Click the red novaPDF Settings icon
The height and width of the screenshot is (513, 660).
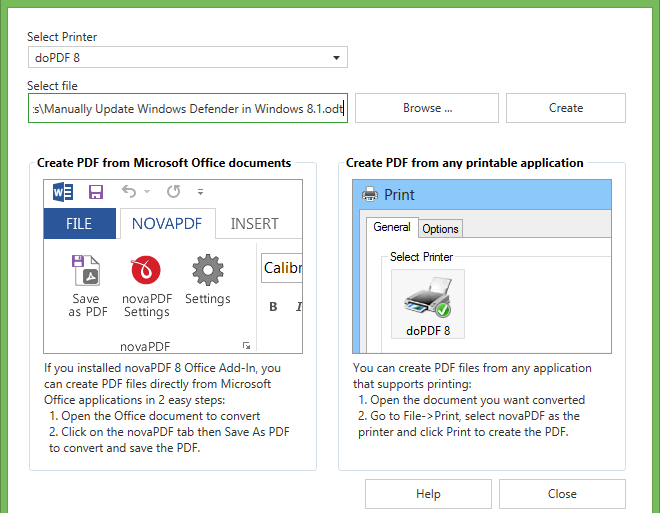(147, 270)
